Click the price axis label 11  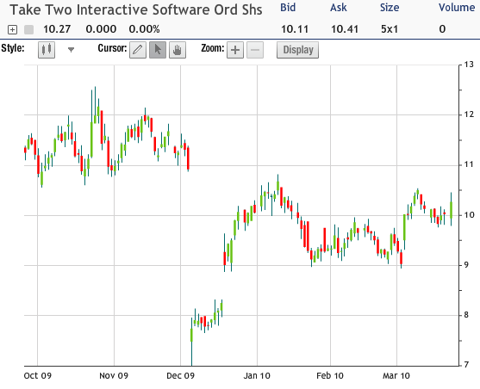click(x=469, y=164)
